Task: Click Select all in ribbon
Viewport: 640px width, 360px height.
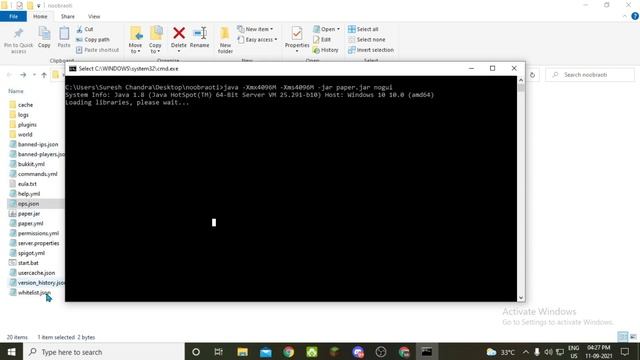Action: 363,29
